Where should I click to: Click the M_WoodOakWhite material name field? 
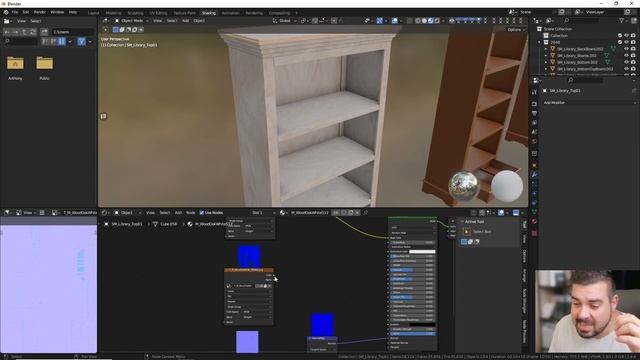point(309,213)
